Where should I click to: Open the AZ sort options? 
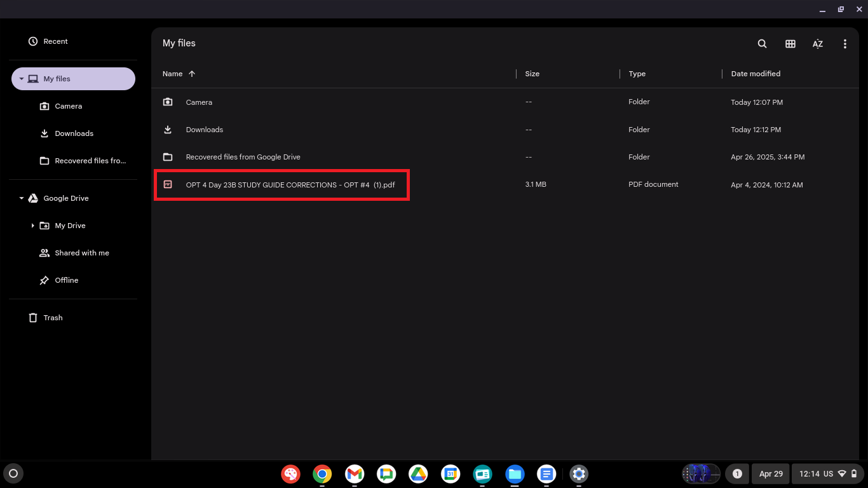click(817, 44)
